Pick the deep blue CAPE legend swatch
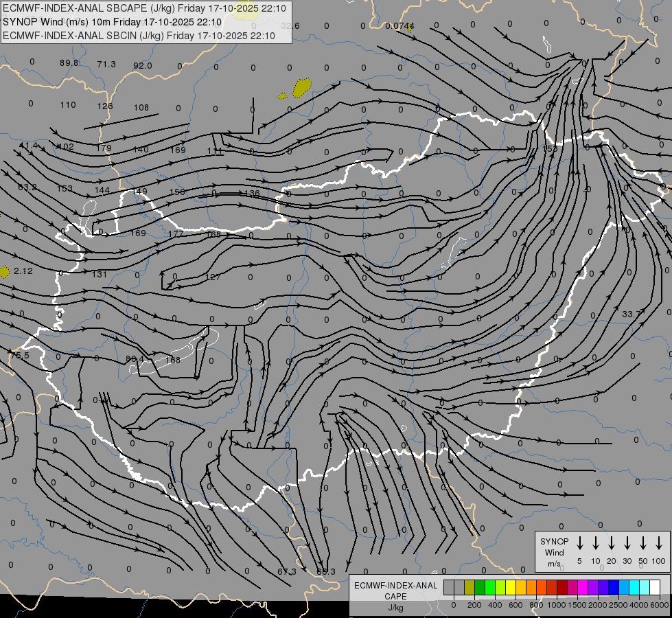 coord(614,587)
